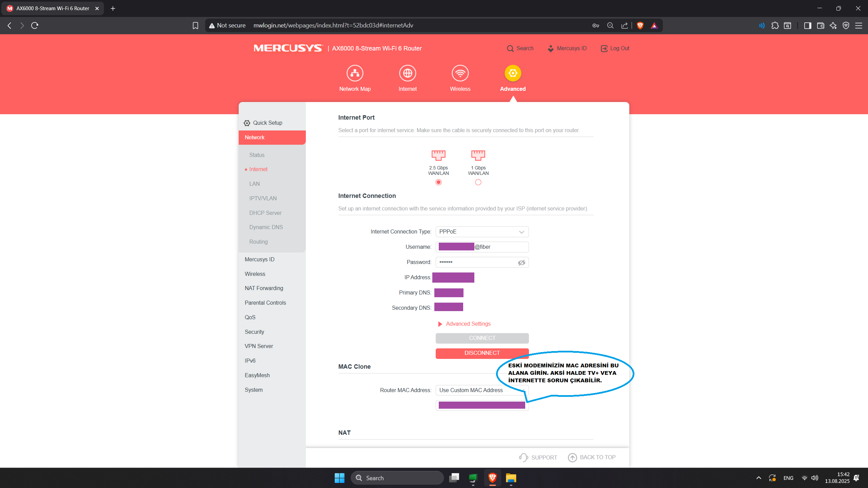Click the SUPPORT headset icon
The image size is (868, 488).
[523, 457]
